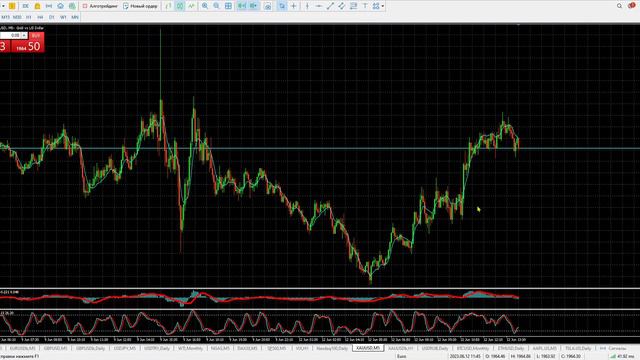Switch to TSLA.US Daily chart tab

tap(578, 348)
